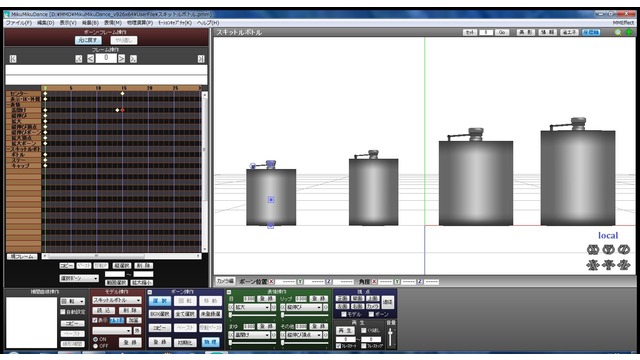
Task: Jump to last frame with the far-right arrow
Action: click(x=201, y=59)
